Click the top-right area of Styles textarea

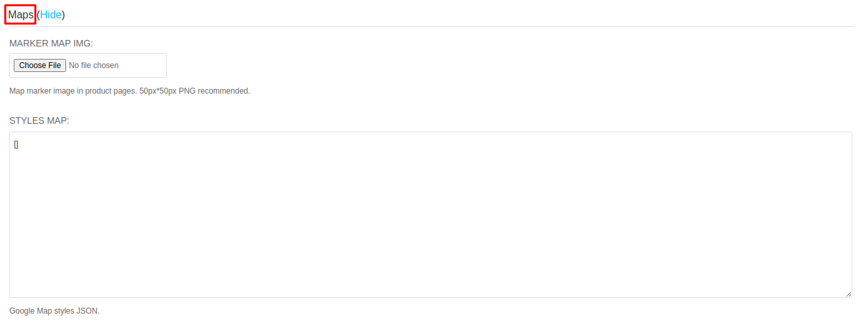[818, 147]
